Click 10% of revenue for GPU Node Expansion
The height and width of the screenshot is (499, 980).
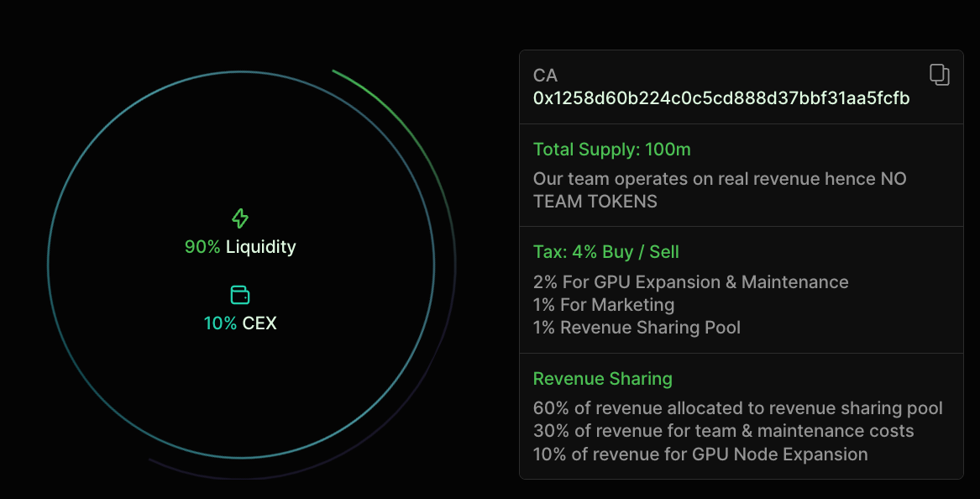coord(700,454)
